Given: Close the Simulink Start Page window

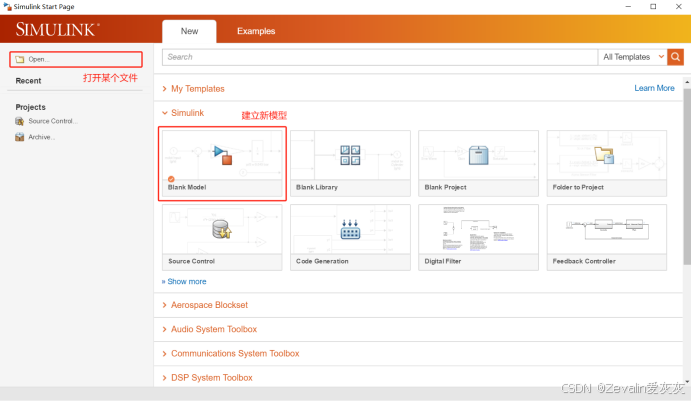Looking at the screenshot, I should point(678,7).
